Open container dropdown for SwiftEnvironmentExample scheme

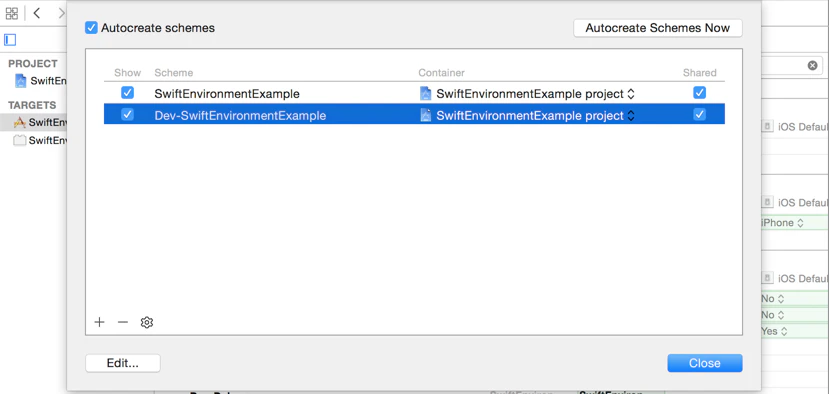tap(527, 94)
